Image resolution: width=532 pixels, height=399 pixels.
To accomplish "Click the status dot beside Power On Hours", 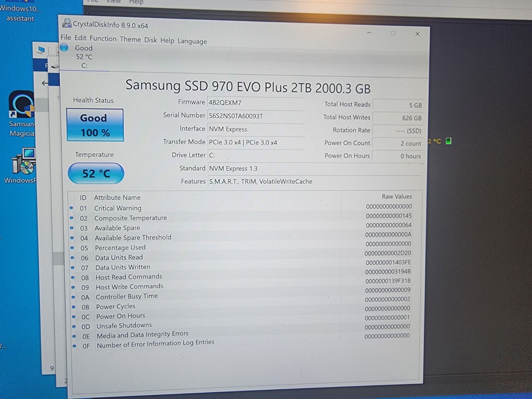I will point(73,317).
